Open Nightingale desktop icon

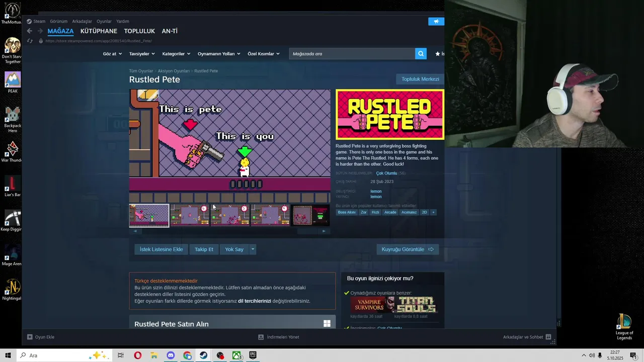coord(12,290)
